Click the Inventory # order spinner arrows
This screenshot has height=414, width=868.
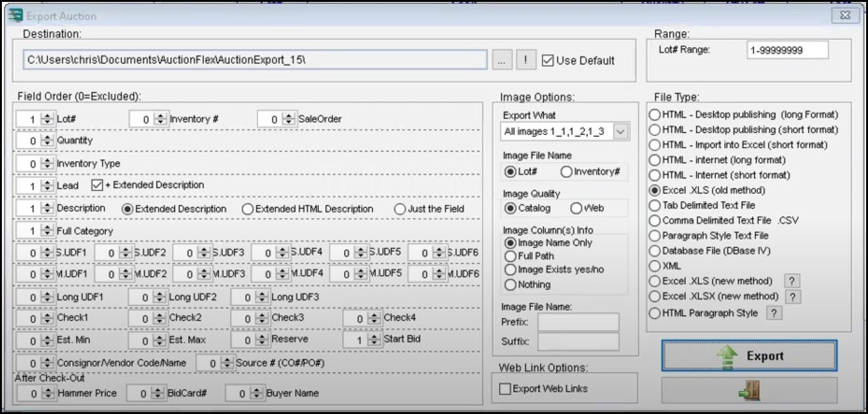tap(161, 119)
